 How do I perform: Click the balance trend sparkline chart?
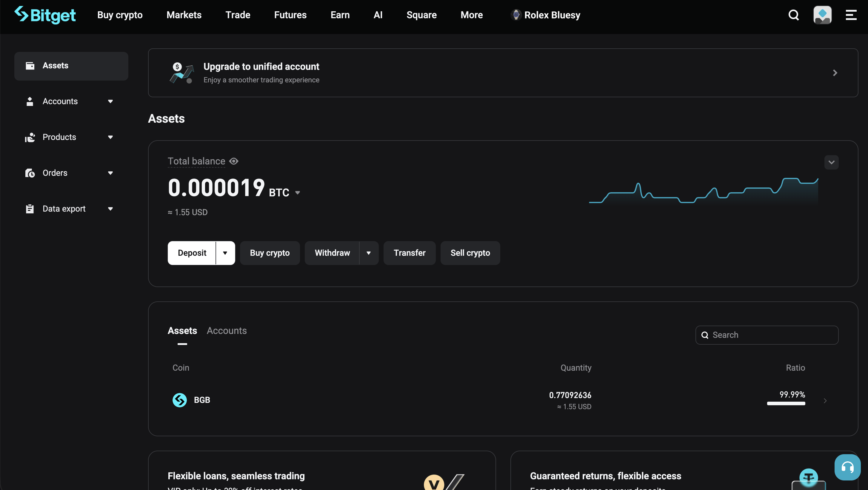tap(704, 191)
